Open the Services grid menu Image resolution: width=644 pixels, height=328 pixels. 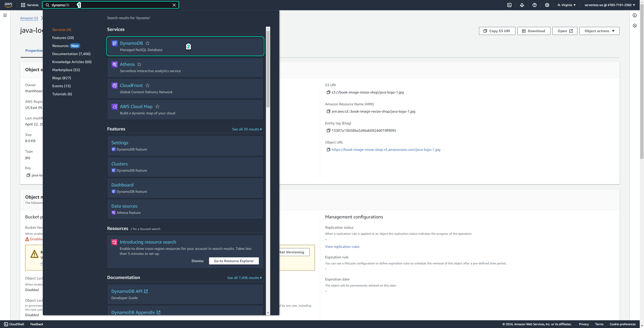click(x=30, y=5)
